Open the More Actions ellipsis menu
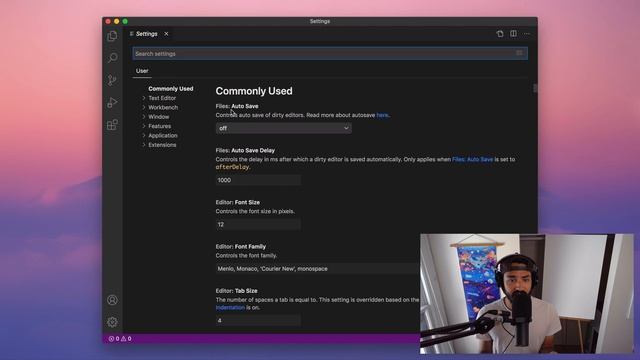Image resolution: width=640 pixels, height=360 pixels. coord(527,34)
